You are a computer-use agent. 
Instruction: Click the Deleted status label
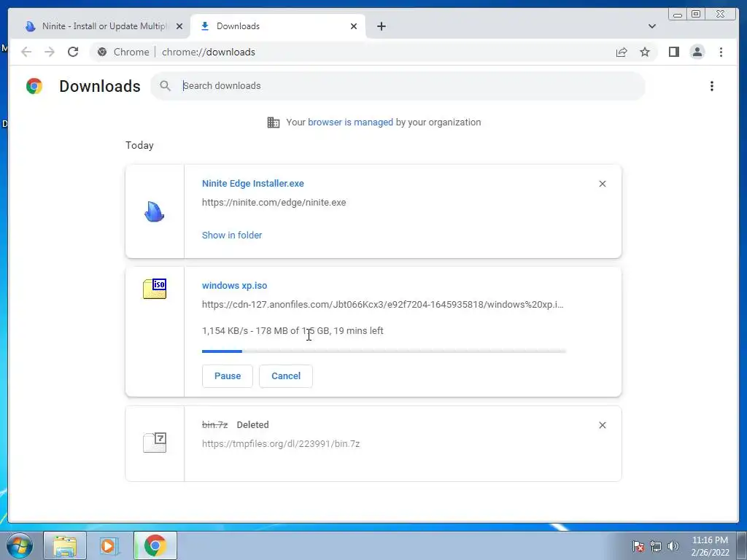(x=252, y=425)
